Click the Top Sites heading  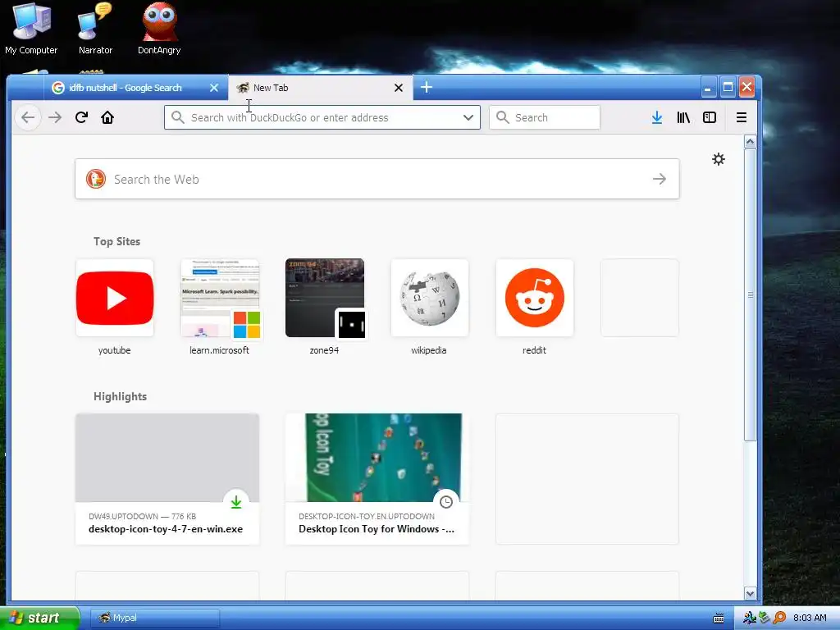click(116, 242)
